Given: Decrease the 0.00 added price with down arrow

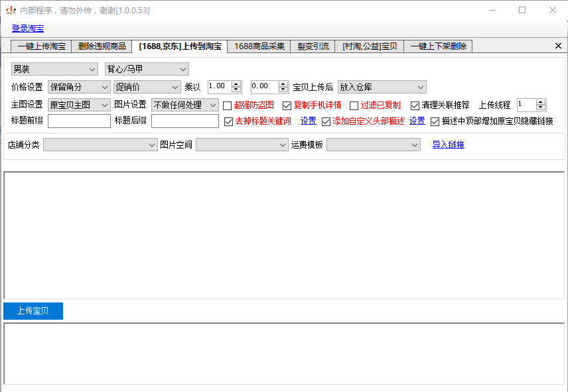Looking at the screenshot, I should point(281,90).
